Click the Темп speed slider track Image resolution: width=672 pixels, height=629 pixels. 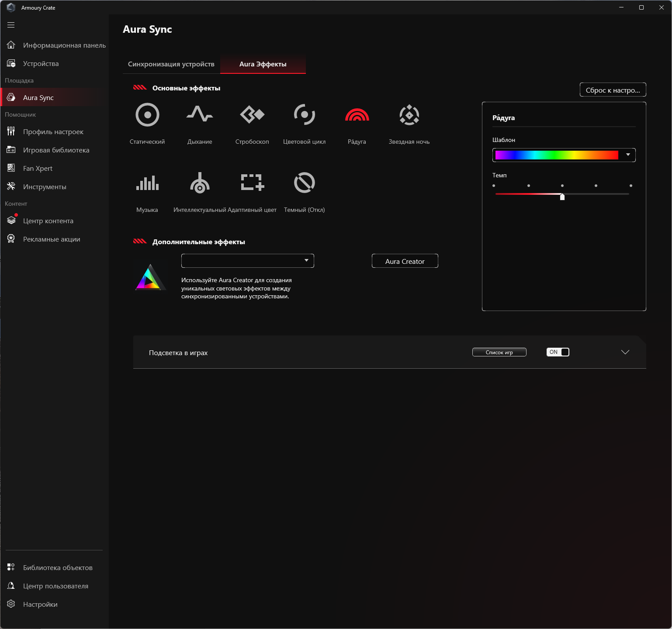(562, 194)
